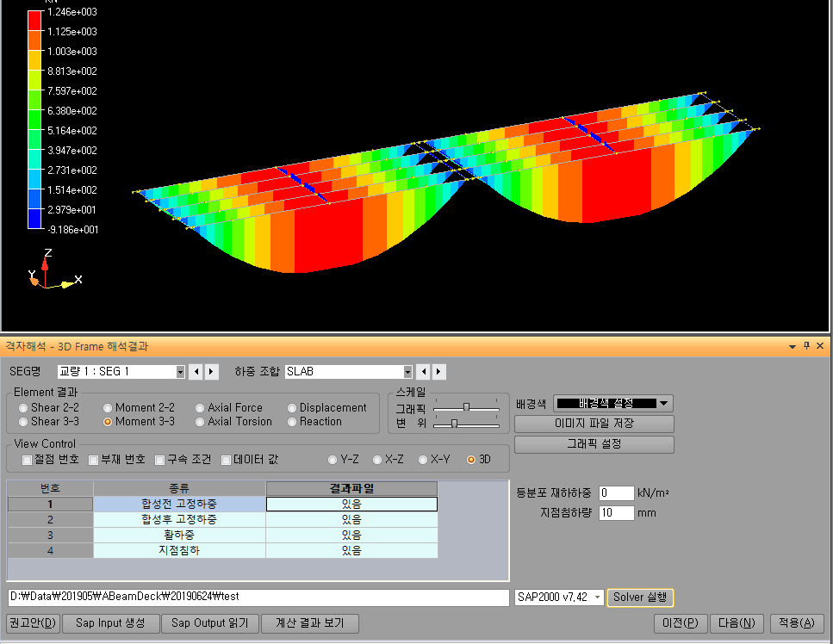The width and height of the screenshot is (833, 644).
Task: Click 등분포 재하하중 input field
Action: [x=616, y=493]
